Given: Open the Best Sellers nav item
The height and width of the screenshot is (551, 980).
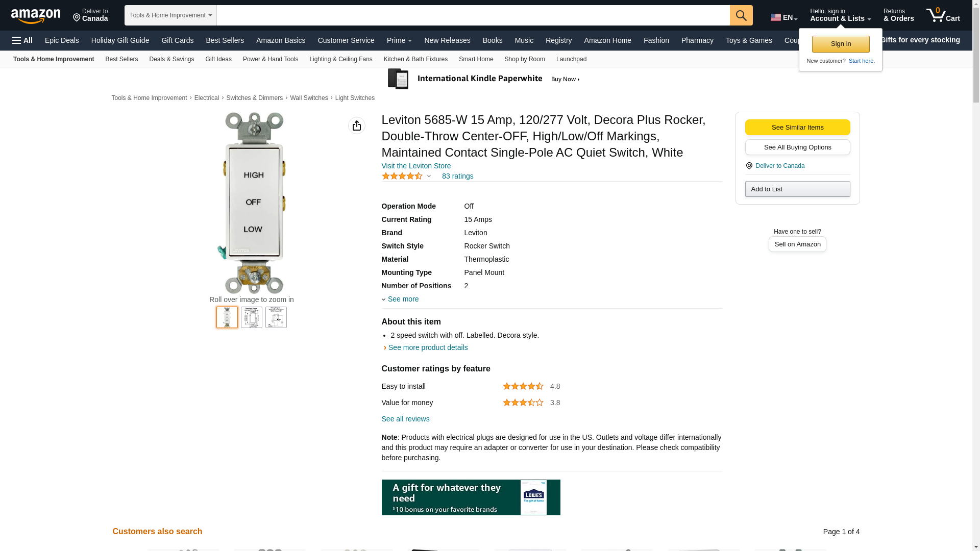Looking at the screenshot, I should 225,40.
